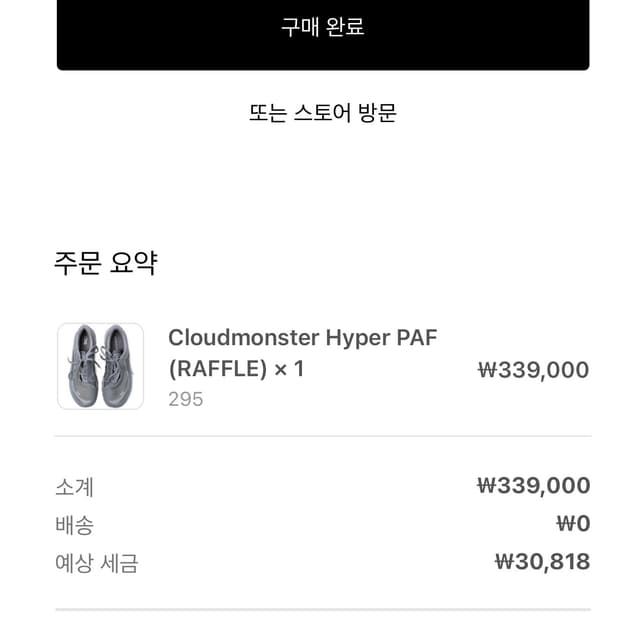This screenshot has width=620, height=620.
Task: Click the 주문 요약 heading
Action: [105, 263]
